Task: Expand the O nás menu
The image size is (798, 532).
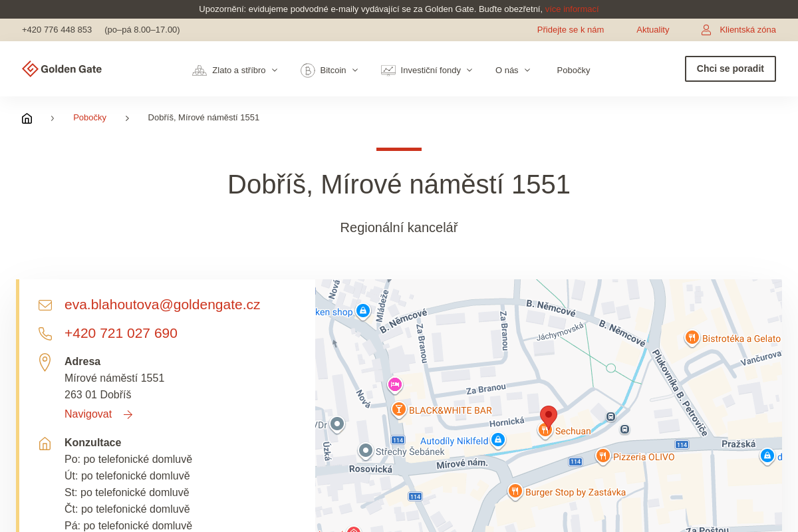Action: [513, 70]
